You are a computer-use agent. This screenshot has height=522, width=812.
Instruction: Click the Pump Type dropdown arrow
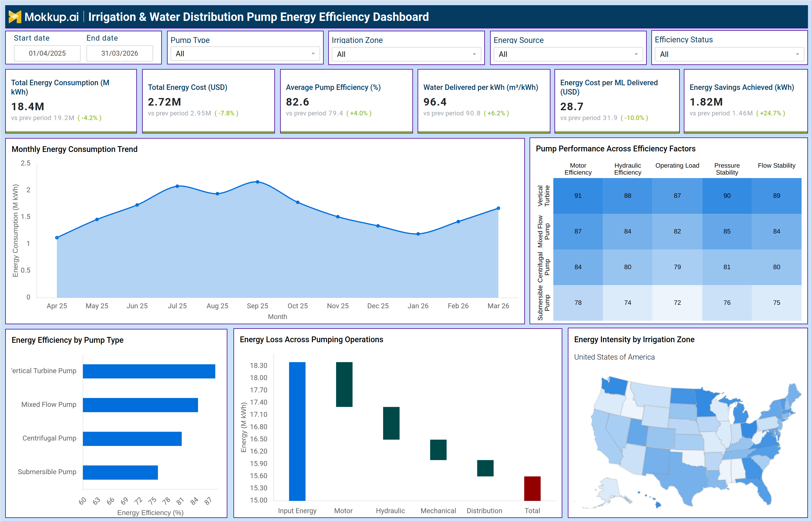pyautogui.click(x=313, y=54)
